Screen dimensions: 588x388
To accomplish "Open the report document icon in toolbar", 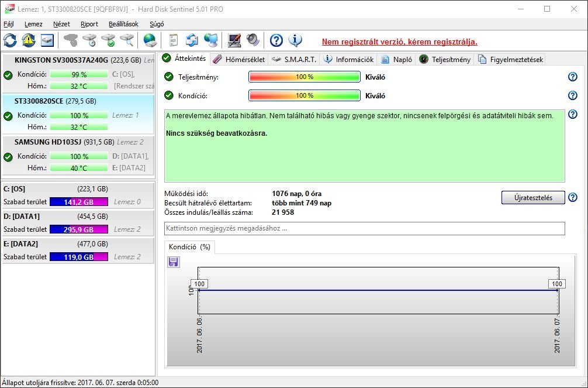I will pyautogui.click(x=173, y=40).
